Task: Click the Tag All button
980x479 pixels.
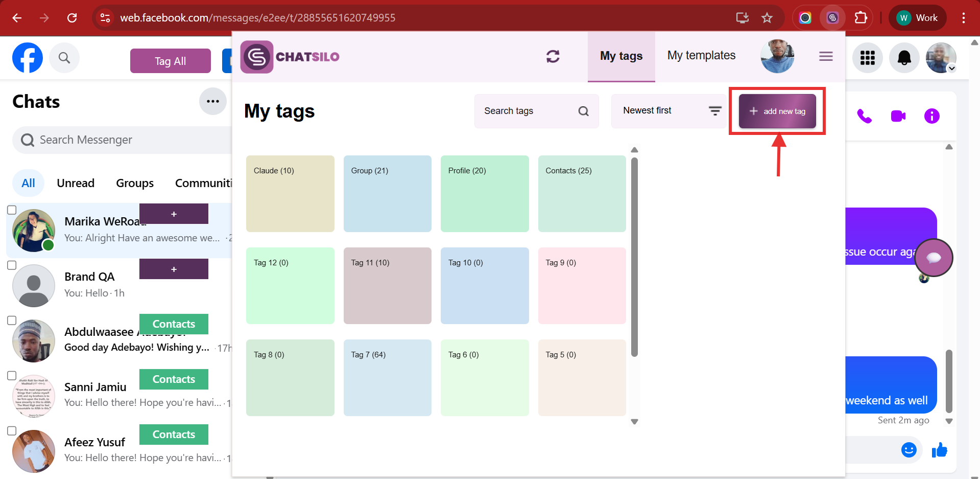Action: (x=171, y=61)
